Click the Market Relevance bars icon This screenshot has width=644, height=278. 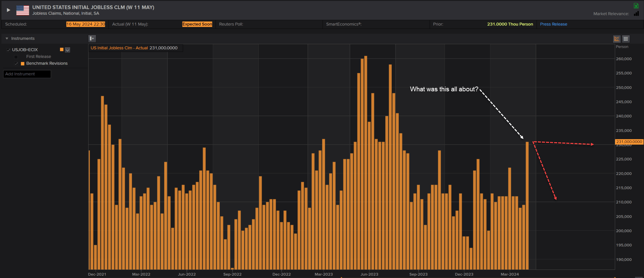pos(637,14)
